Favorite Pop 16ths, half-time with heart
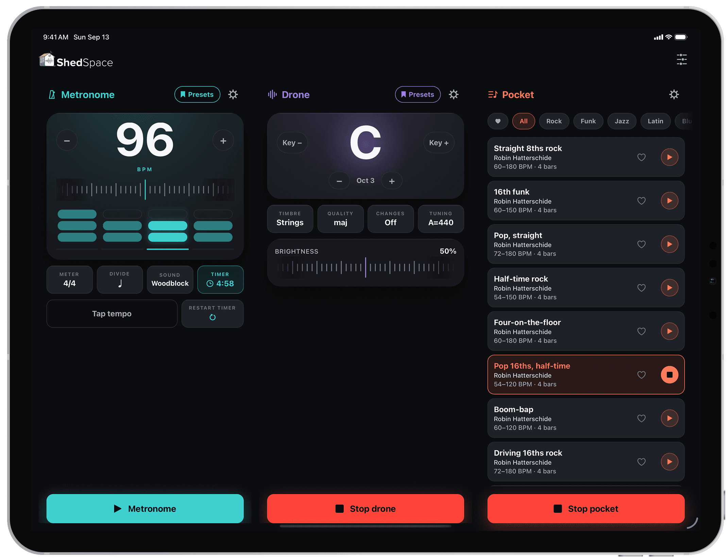This screenshot has width=728, height=560. click(x=641, y=375)
